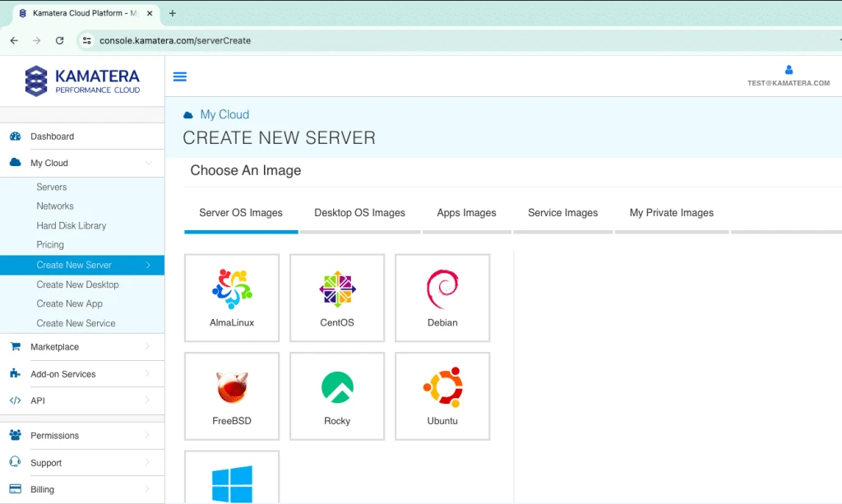Expand the Add-on Services chevron
This screenshot has width=842, height=504.
click(147, 373)
